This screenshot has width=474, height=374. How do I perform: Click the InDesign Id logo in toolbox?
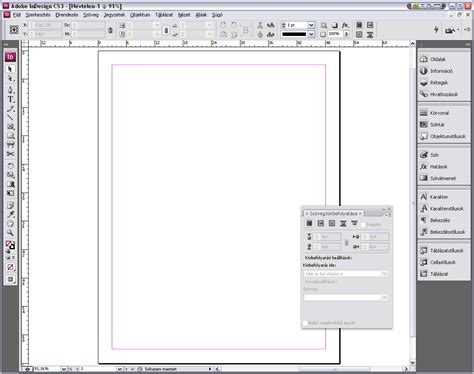[10, 57]
